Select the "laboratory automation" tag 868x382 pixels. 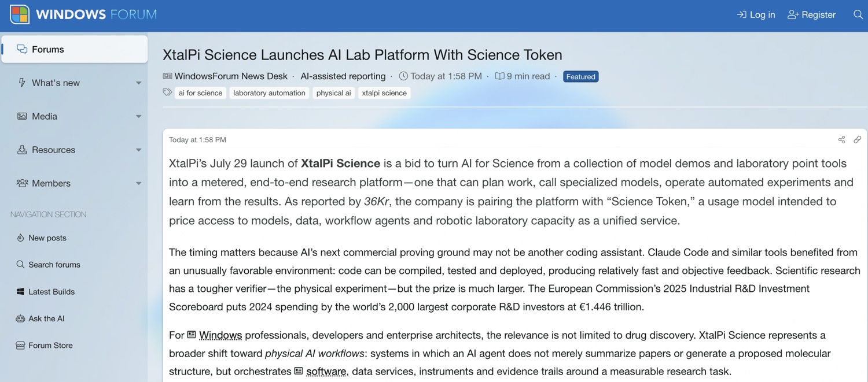[x=269, y=92]
